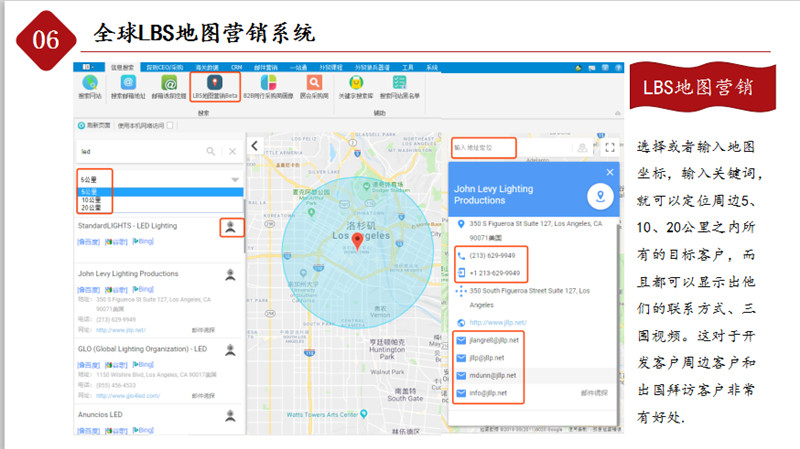Open the 邮件营销 ribbon tab

(266, 67)
